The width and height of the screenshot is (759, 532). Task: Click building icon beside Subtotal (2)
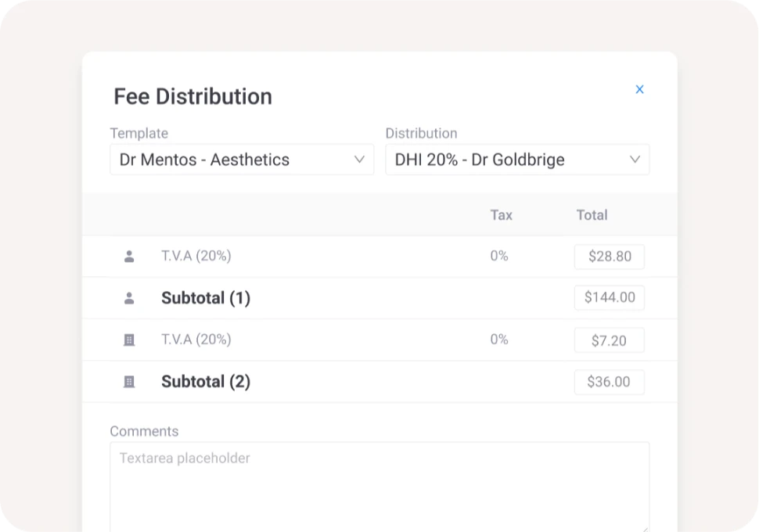[x=130, y=382]
